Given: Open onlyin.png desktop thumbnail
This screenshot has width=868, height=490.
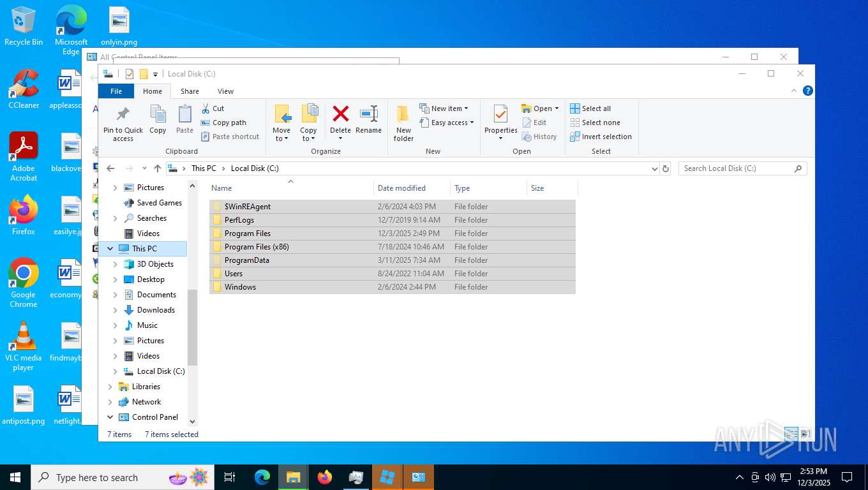Looking at the screenshot, I should pos(119,27).
